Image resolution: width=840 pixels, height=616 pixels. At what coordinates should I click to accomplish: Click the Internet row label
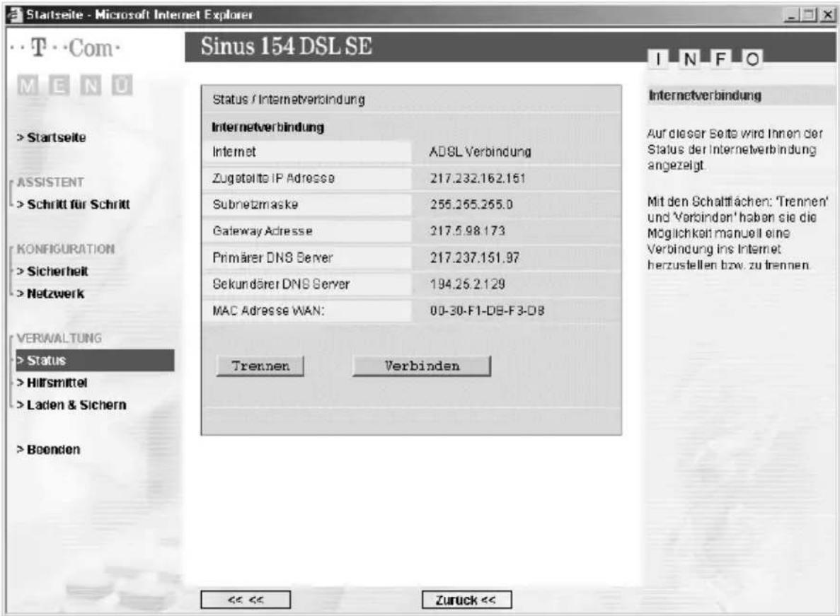(234, 152)
